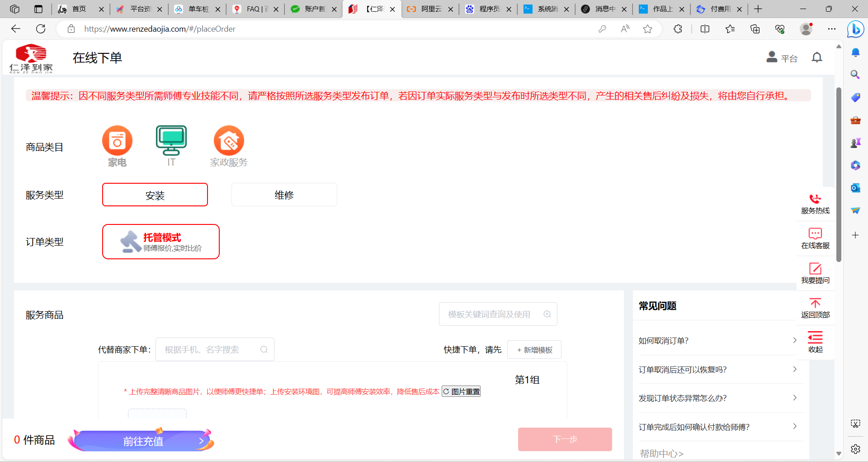
Task: Open the Edge sidebar tools briefcase icon
Action: [855, 120]
